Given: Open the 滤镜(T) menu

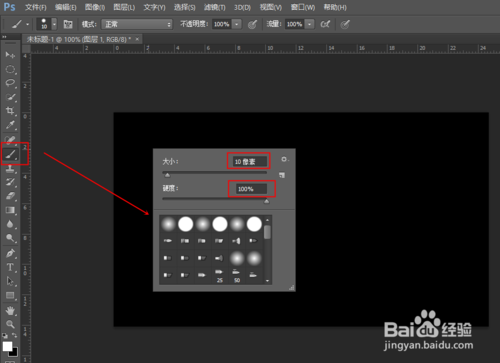Looking at the screenshot, I should pos(215,7).
